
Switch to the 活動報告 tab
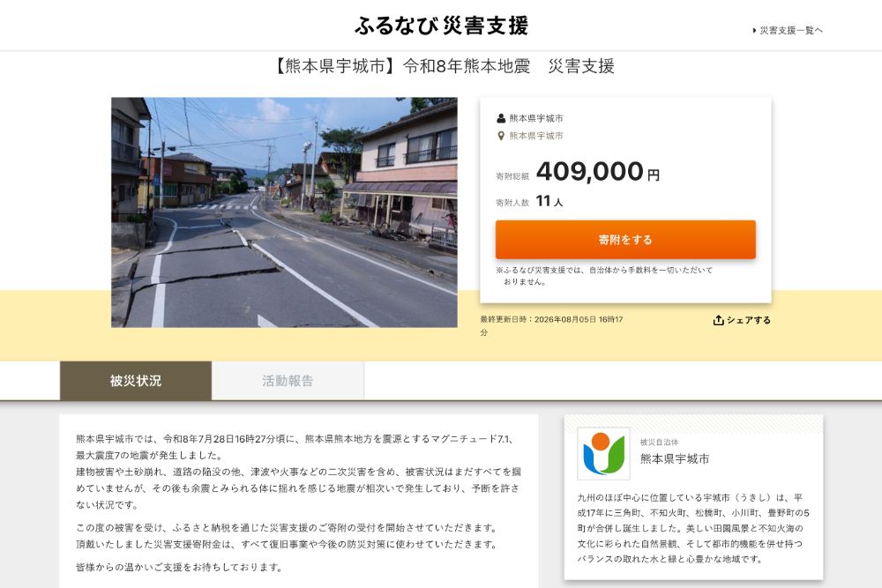(x=288, y=381)
